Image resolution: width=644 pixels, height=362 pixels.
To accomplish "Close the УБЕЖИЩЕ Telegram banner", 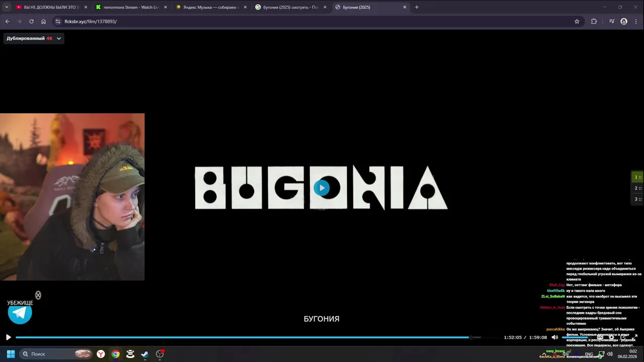I will (x=38, y=295).
